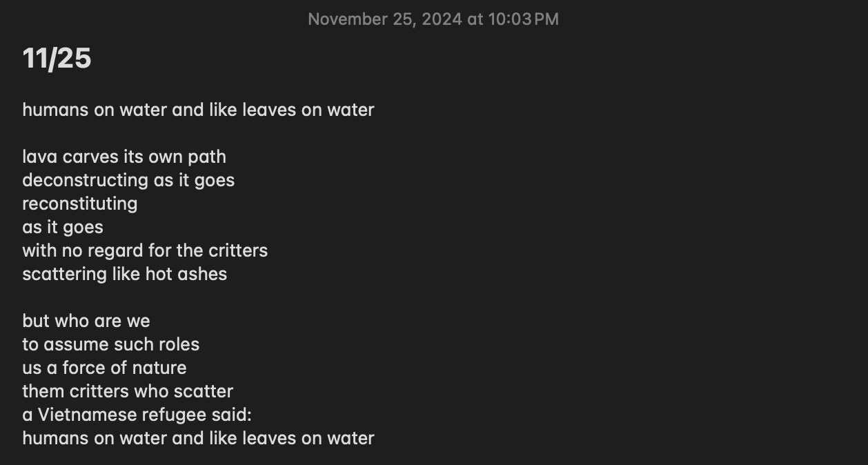
Task: Click the note title 11/25
Action: 57,59
